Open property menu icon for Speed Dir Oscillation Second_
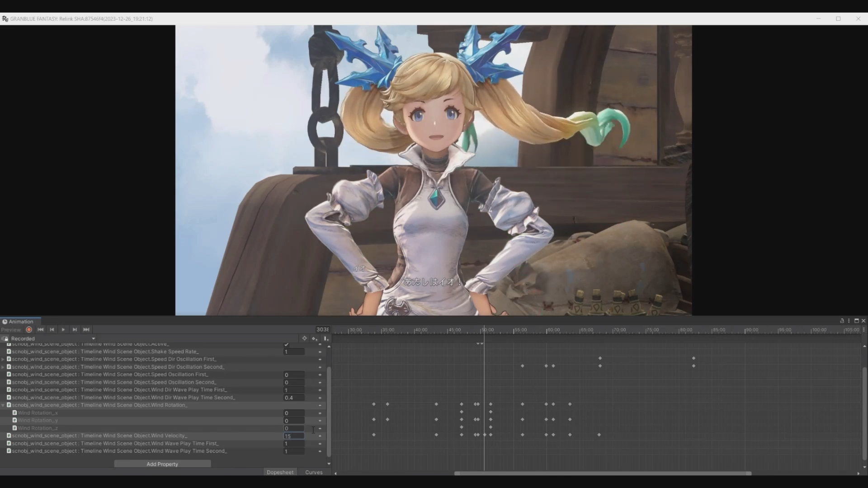Image resolution: width=868 pixels, height=488 pixels. [x=320, y=367]
